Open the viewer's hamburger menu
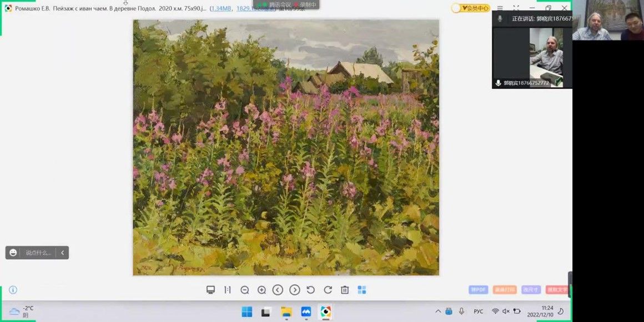The height and width of the screenshot is (322, 644). [500, 8]
